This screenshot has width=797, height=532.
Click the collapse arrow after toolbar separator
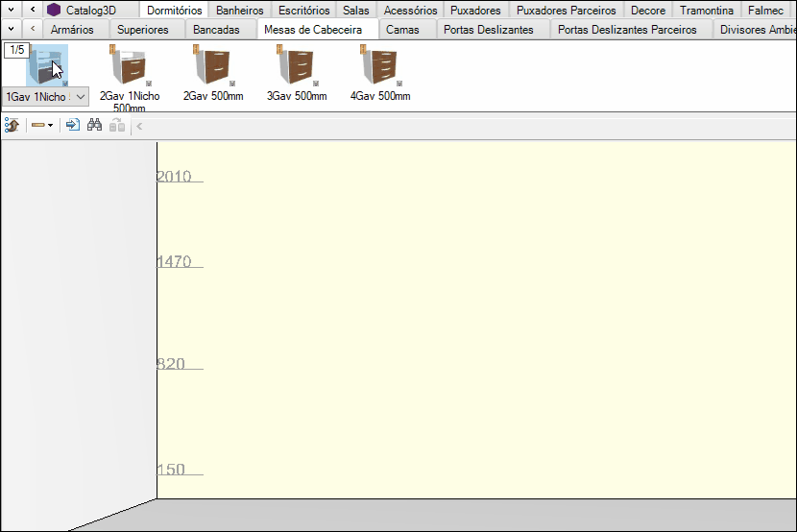click(139, 126)
